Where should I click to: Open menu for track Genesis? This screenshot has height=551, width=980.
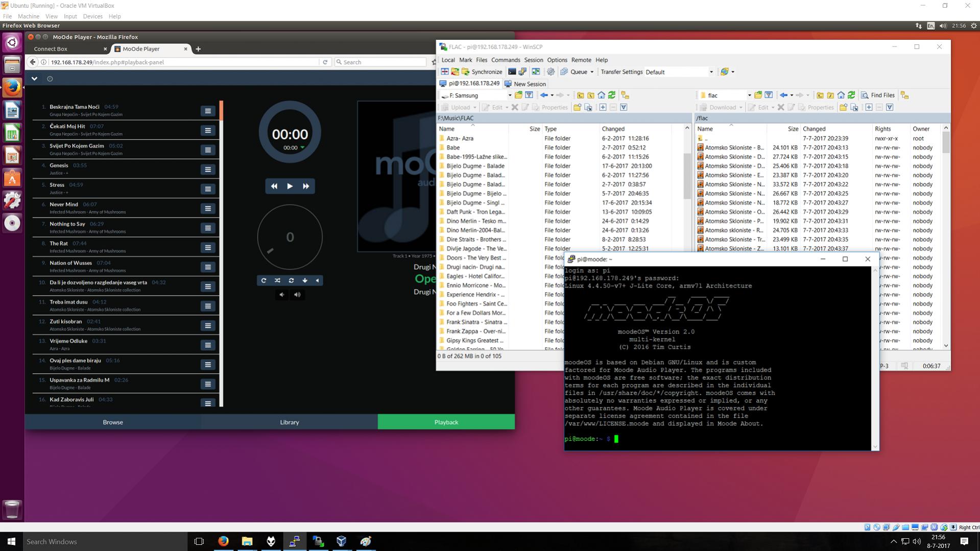(208, 170)
